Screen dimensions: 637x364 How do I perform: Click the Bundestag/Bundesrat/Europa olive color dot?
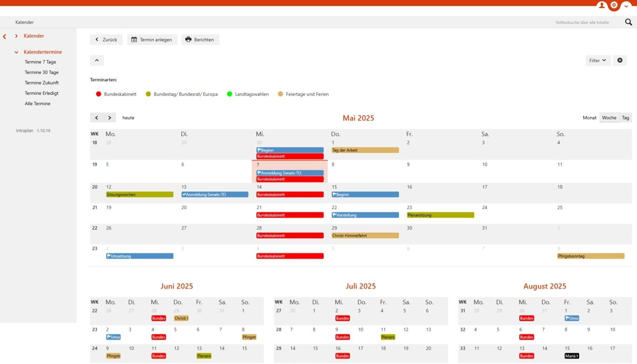[148, 94]
